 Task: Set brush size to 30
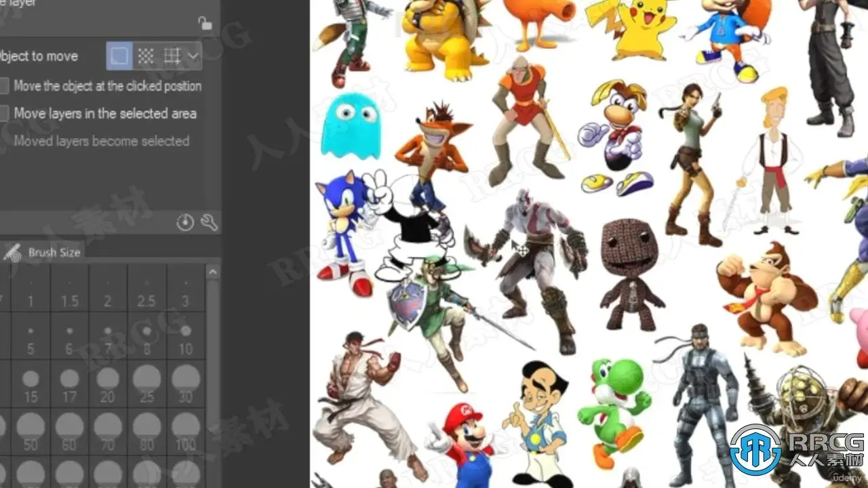[186, 384]
